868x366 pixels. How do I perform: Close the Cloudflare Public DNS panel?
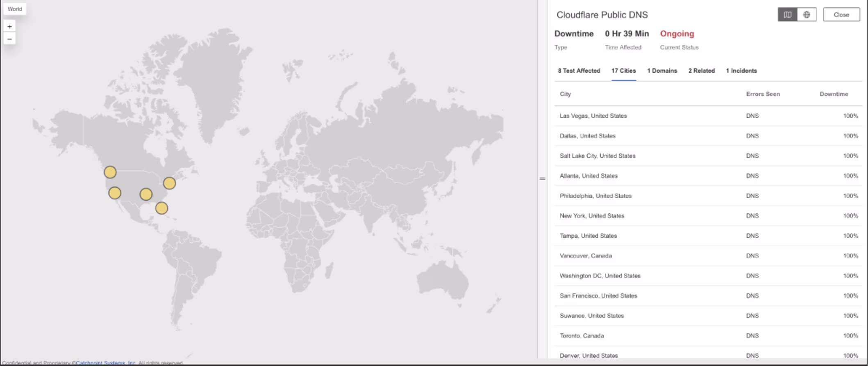841,15
